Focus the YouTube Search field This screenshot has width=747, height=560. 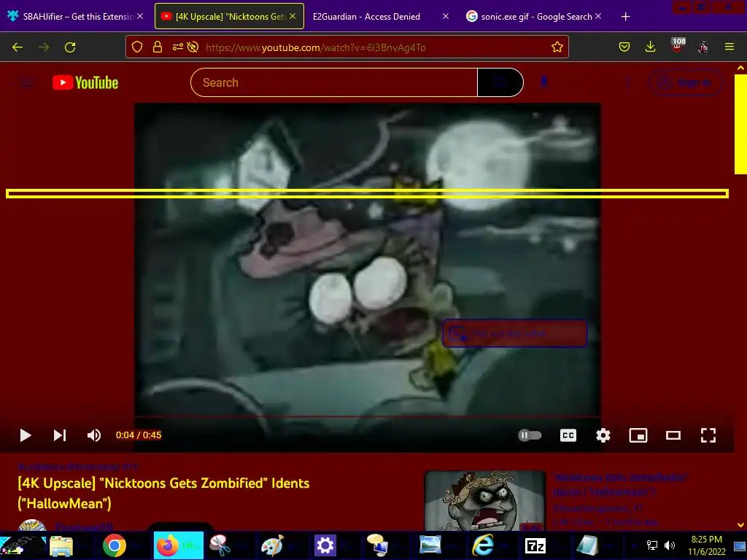tap(333, 82)
